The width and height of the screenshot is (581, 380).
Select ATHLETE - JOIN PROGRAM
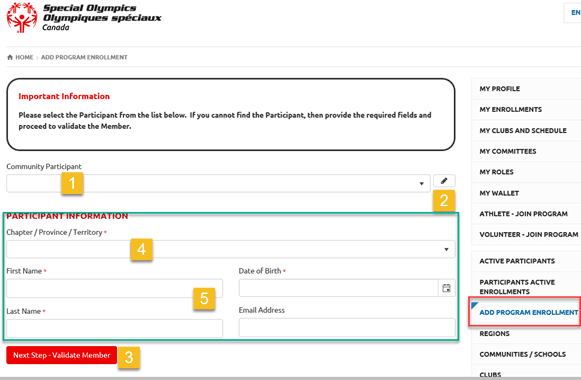[524, 214]
